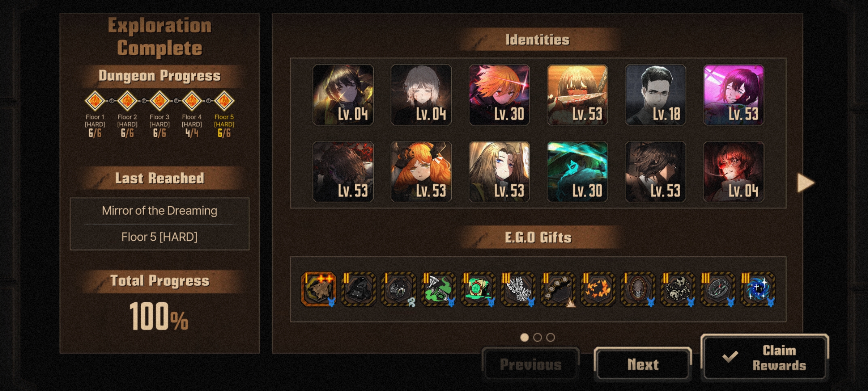
Task: Select the orange butterflies E.G.O gift
Action: pos(598,289)
